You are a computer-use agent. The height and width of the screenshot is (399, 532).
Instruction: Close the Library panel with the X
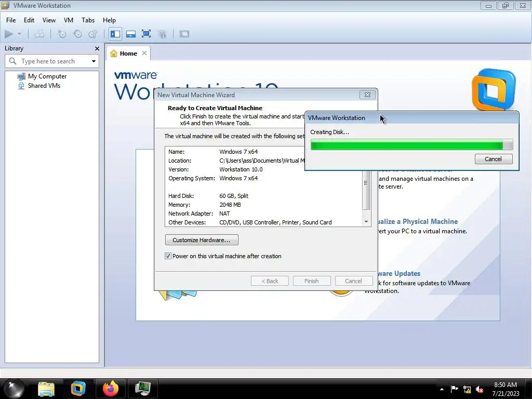(x=97, y=48)
